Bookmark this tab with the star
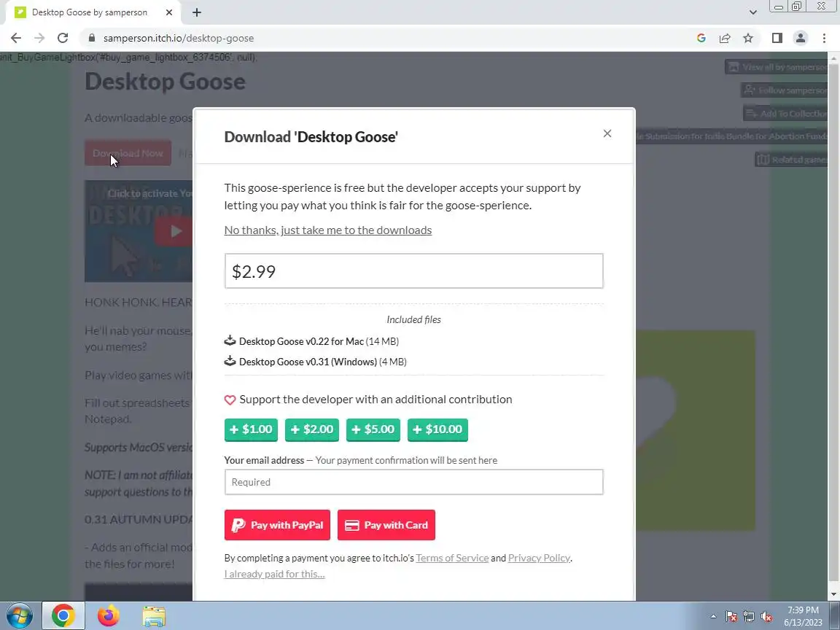This screenshot has width=840, height=630. pyautogui.click(x=748, y=38)
